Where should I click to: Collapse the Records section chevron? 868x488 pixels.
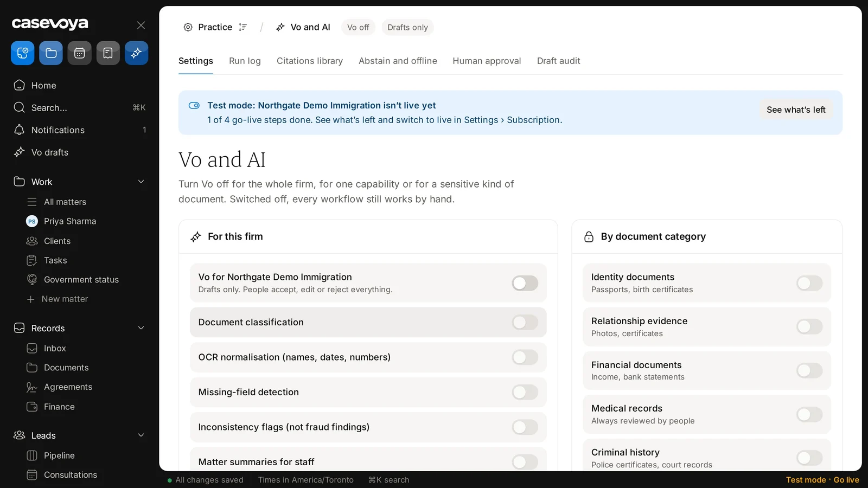(141, 328)
